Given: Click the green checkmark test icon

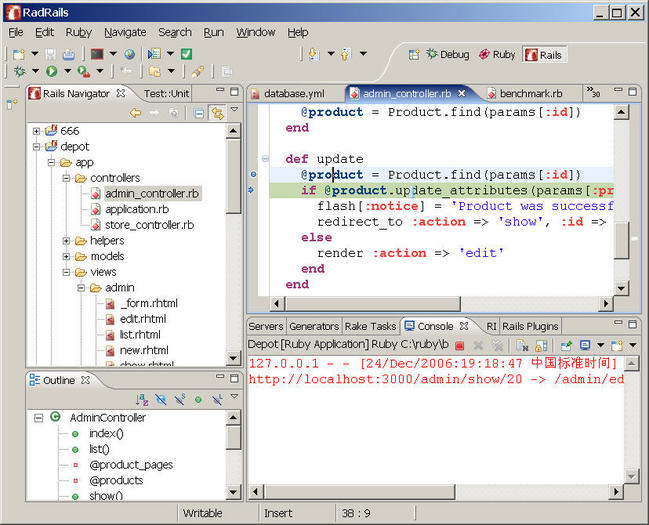Looking at the screenshot, I should [186, 54].
